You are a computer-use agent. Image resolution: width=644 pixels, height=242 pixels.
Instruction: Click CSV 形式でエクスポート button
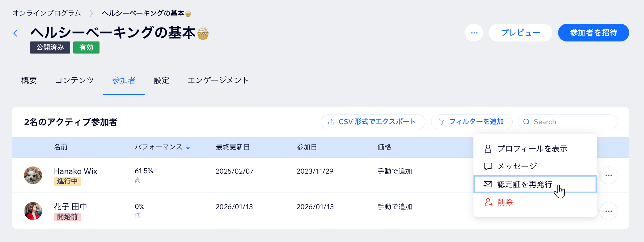click(x=373, y=122)
